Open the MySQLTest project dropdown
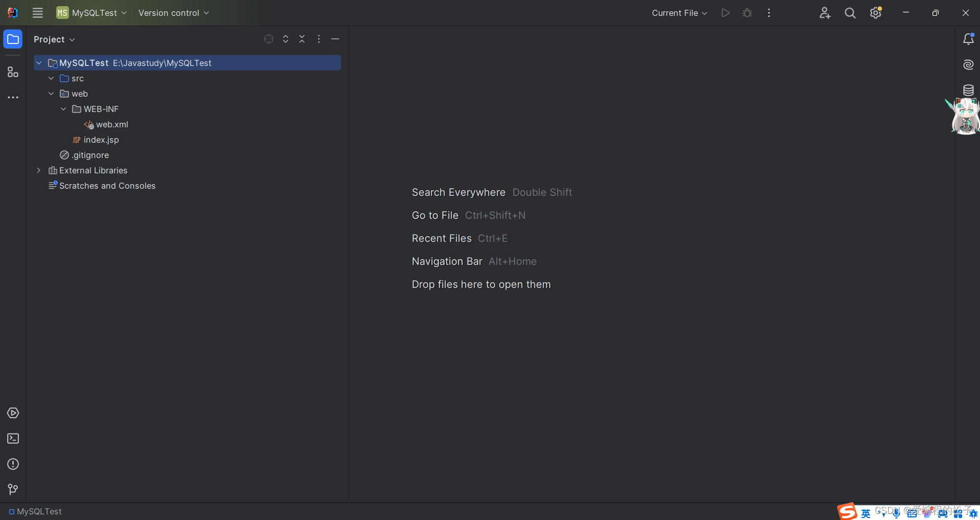This screenshot has width=980, height=520. coord(91,13)
